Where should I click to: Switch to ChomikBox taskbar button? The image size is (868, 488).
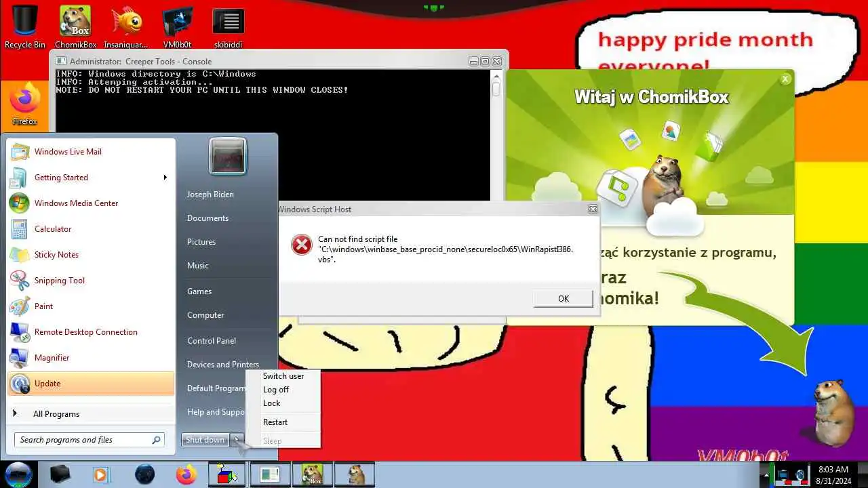point(312,474)
